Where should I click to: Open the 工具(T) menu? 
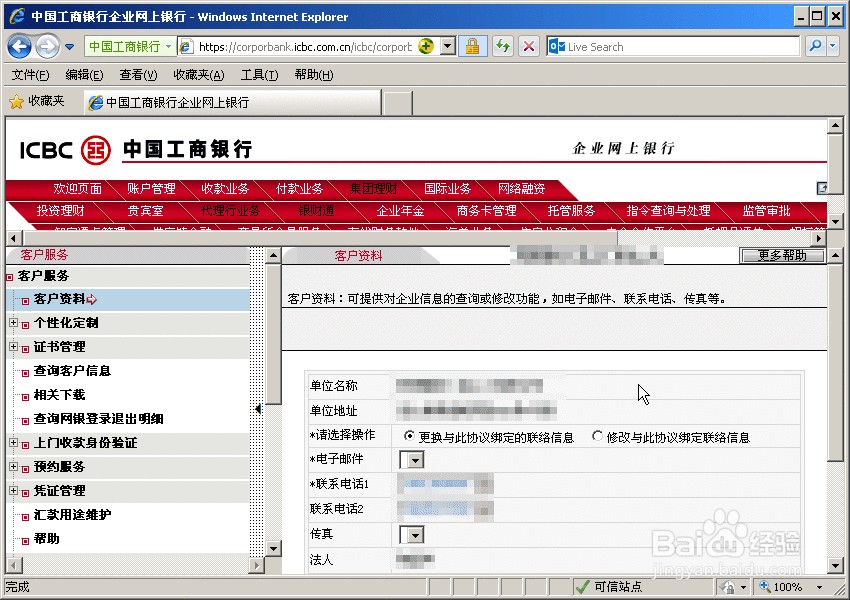260,75
